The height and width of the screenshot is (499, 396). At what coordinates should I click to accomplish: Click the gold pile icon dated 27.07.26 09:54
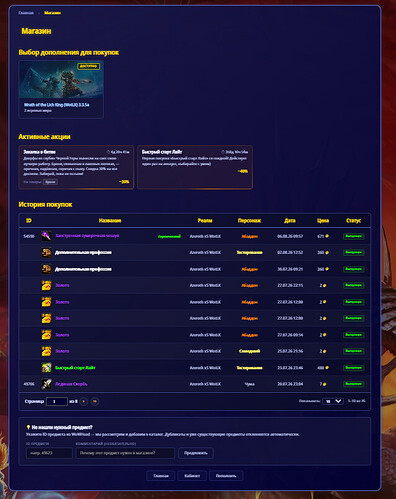tap(46, 335)
